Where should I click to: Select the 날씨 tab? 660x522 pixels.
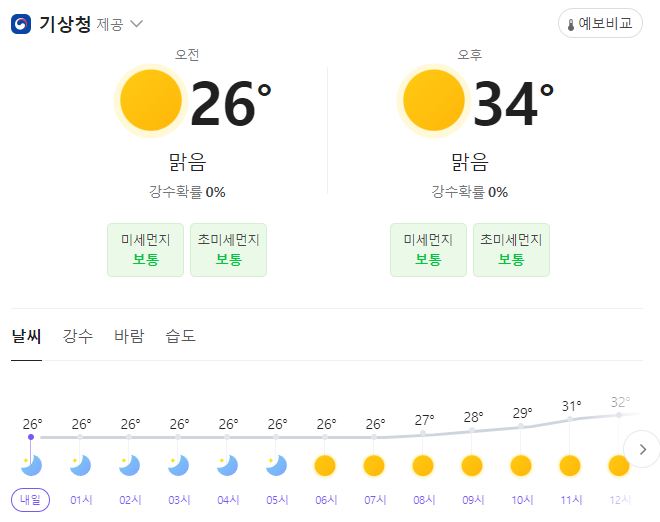point(27,336)
